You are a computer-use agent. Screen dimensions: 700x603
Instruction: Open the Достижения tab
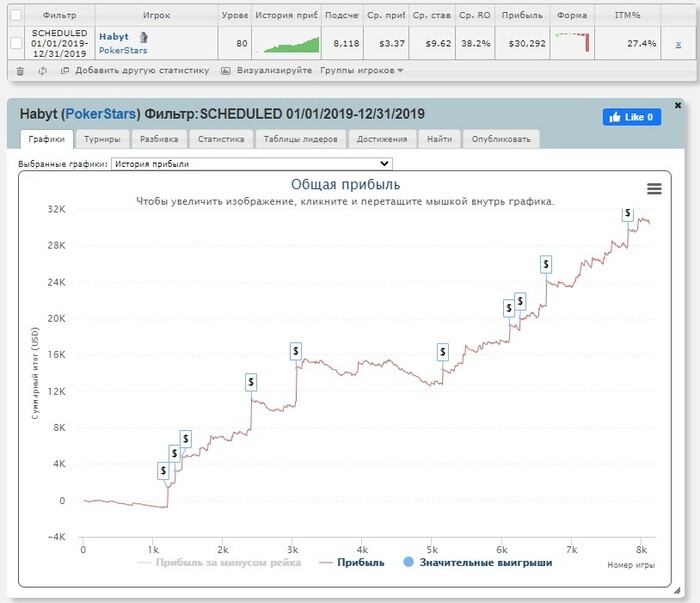click(x=382, y=139)
